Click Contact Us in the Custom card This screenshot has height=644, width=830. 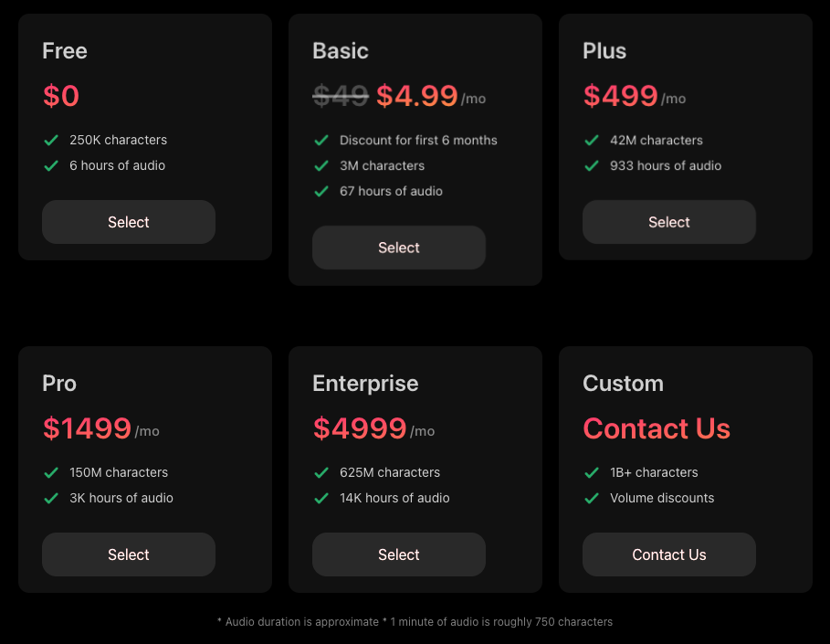coord(668,554)
